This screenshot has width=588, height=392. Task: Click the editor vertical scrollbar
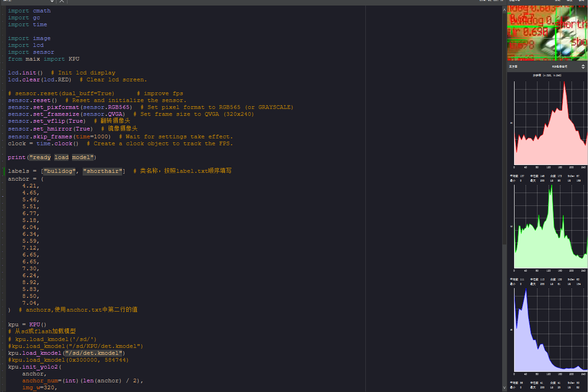pos(504,138)
